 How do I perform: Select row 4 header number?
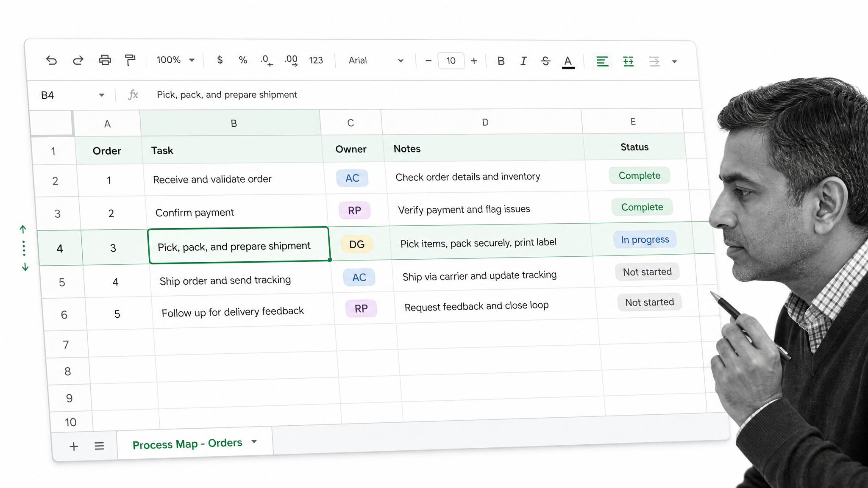60,249
